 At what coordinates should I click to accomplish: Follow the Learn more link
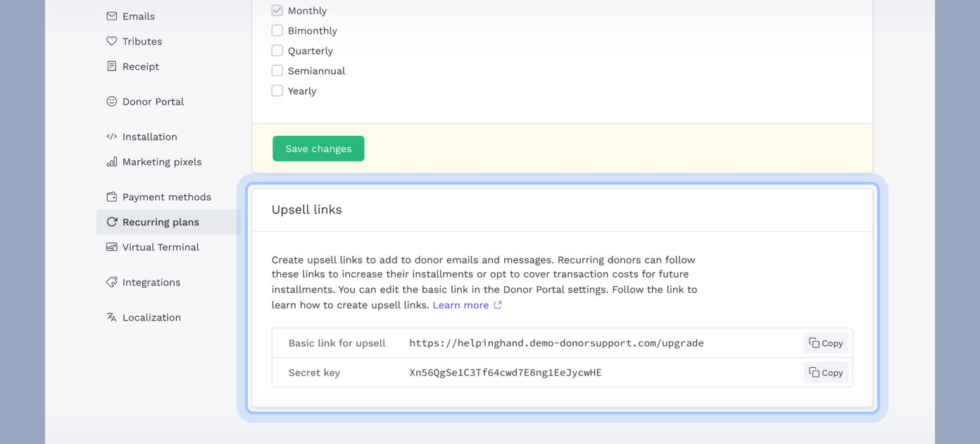click(x=460, y=305)
